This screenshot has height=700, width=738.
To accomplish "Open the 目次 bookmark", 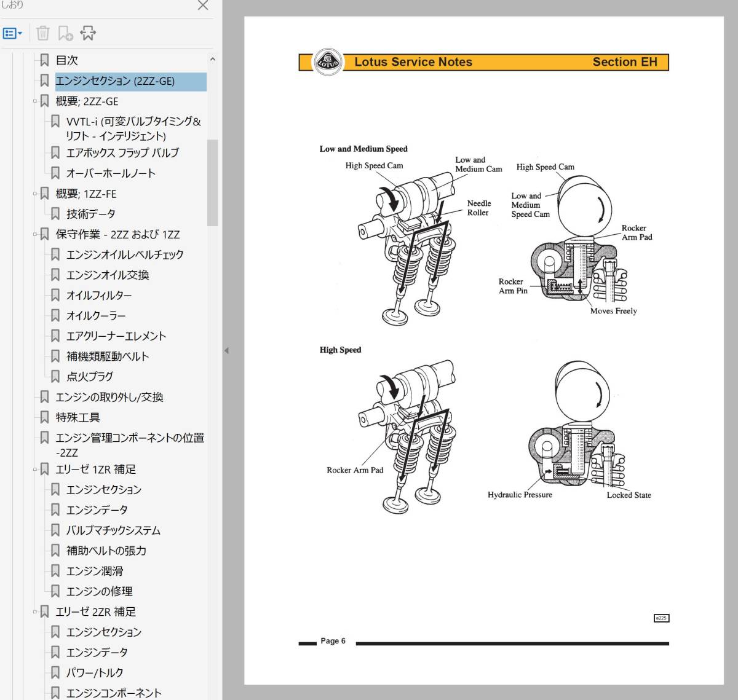I will (x=66, y=60).
